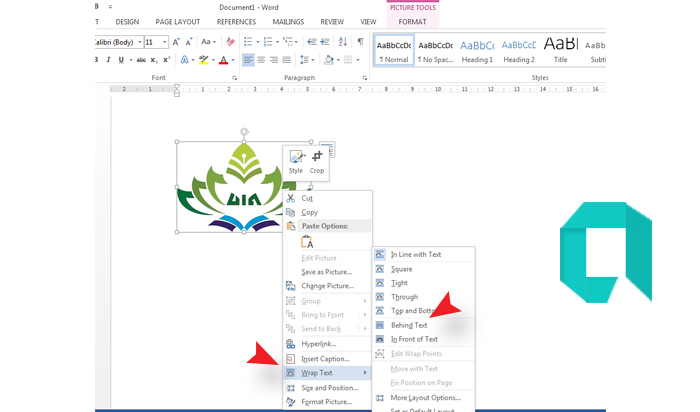This screenshot has width=700, height=412.
Task: Apply the Title style
Action: point(560,51)
